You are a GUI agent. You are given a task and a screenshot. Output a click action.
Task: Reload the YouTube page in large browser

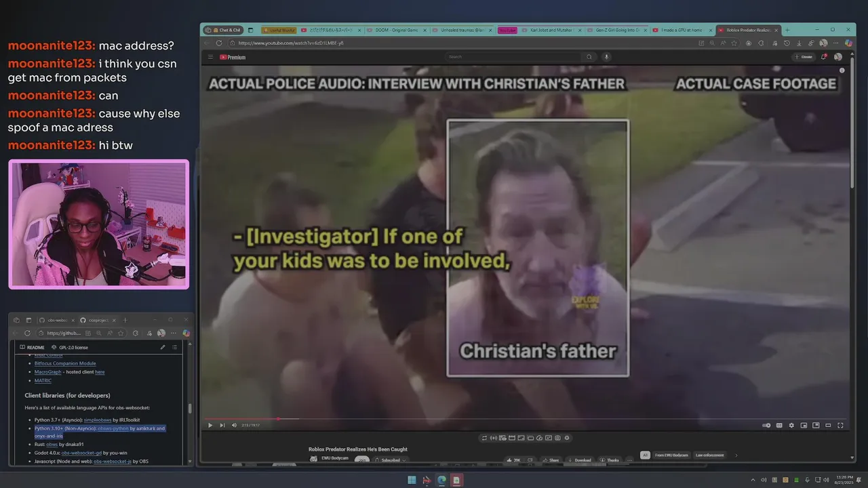(x=218, y=43)
